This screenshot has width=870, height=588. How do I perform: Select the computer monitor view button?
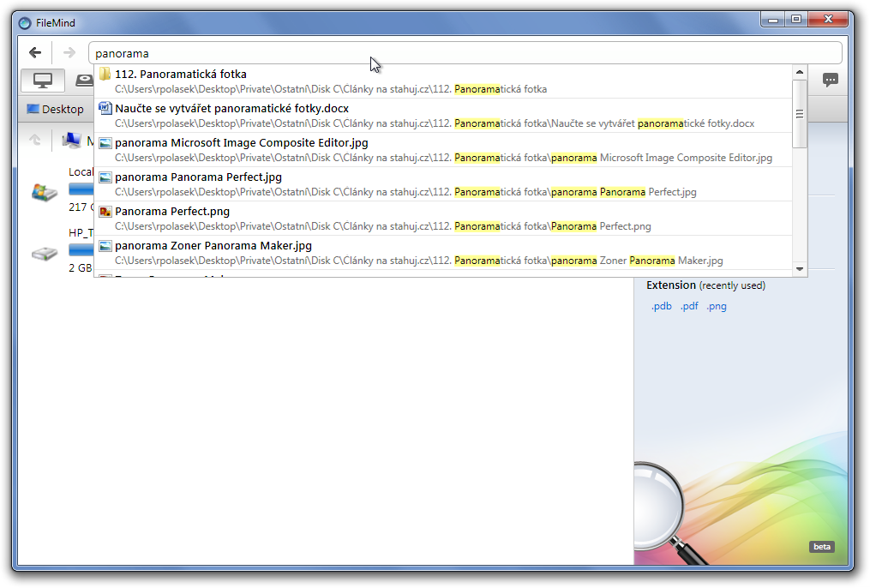(43, 81)
